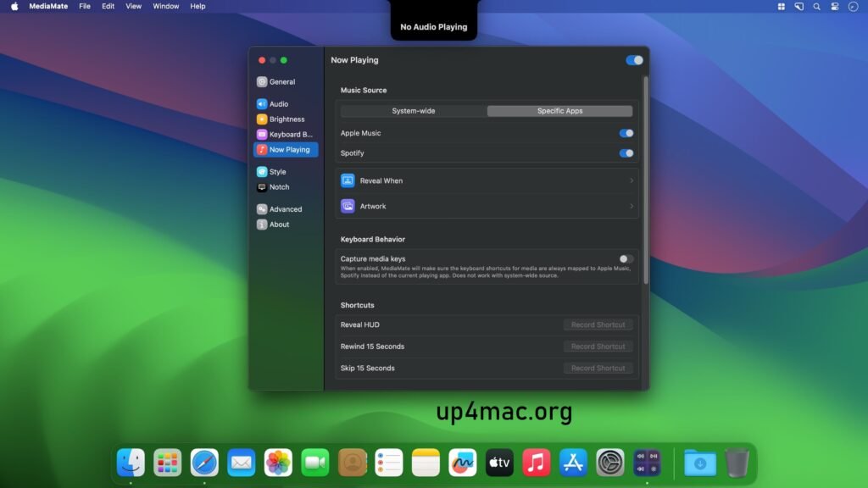Open the General settings section
The image size is (868, 488).
[x=280, y=81]
